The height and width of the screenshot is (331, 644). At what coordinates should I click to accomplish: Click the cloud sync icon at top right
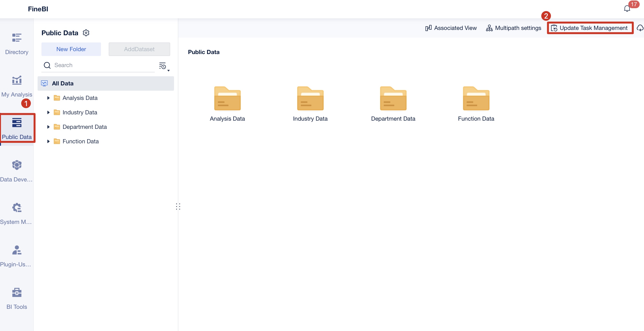point(640,28)
